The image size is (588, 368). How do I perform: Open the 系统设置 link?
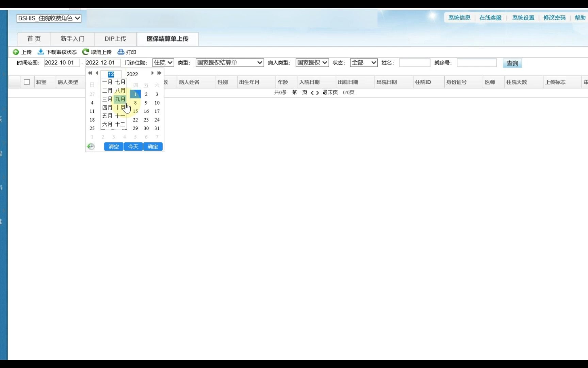click(x=523, y=18)
